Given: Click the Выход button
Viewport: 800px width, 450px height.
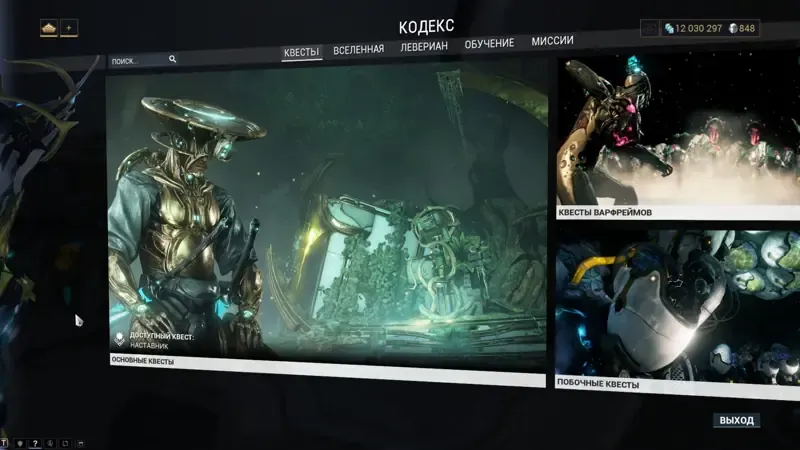Looking at the screenshot, I should 736,420.
